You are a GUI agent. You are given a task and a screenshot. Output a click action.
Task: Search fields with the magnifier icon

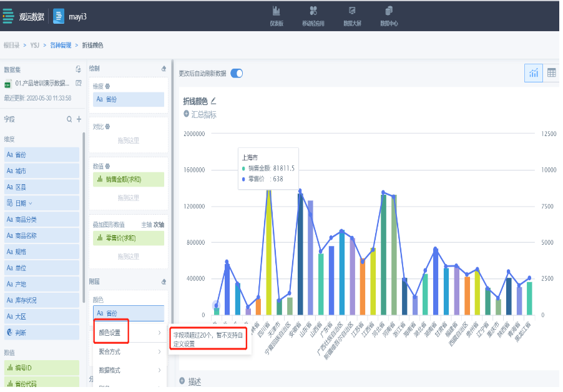69,119
